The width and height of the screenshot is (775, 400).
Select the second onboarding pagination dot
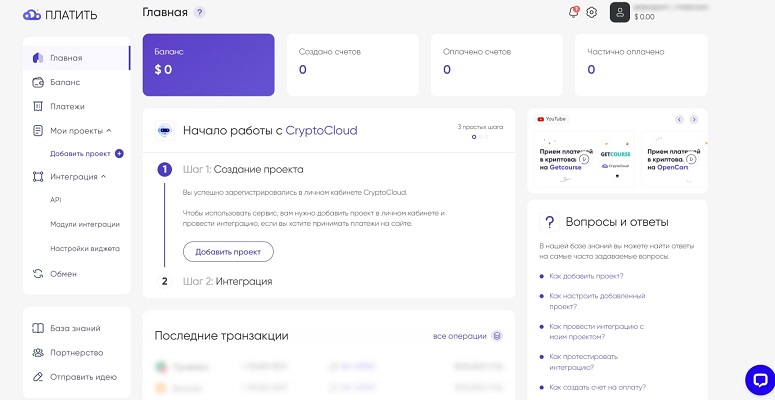coord(480,137)
